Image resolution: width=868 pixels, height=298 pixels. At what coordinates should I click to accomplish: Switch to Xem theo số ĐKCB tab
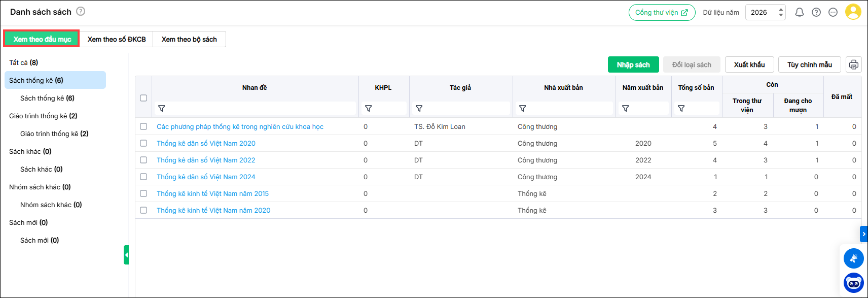[117, 40]
